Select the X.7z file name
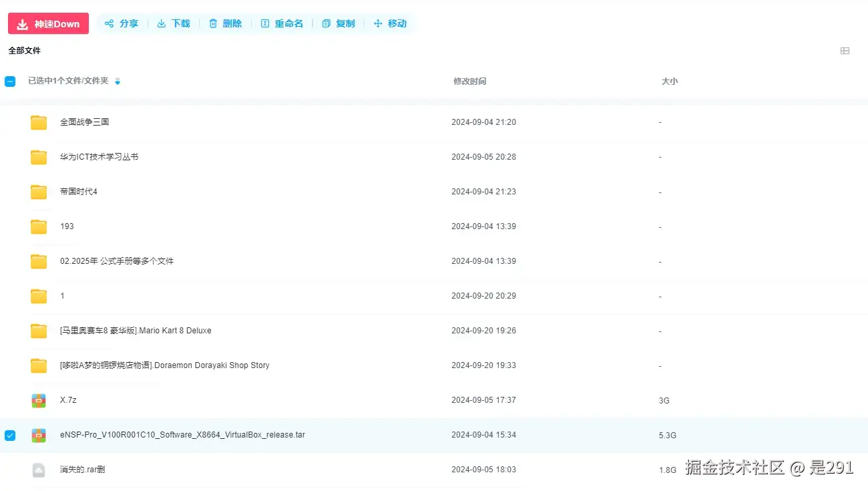 [x=68, y=400]
